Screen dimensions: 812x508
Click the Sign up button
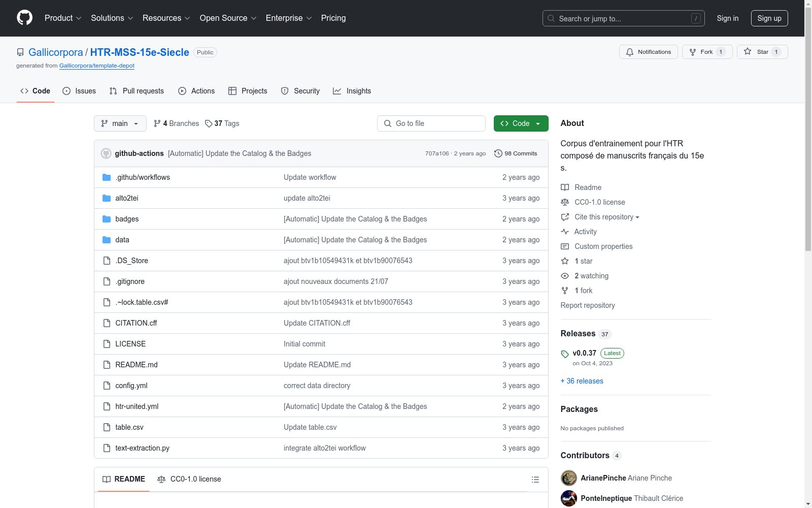(x=769, y=18)
